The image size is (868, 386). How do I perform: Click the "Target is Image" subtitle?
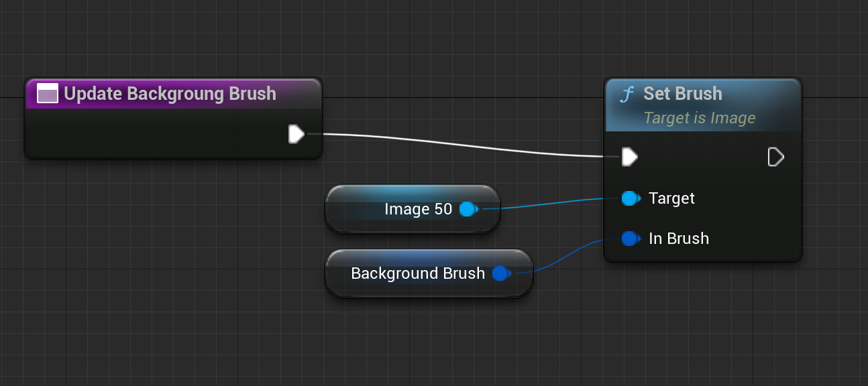coord(699,118)
